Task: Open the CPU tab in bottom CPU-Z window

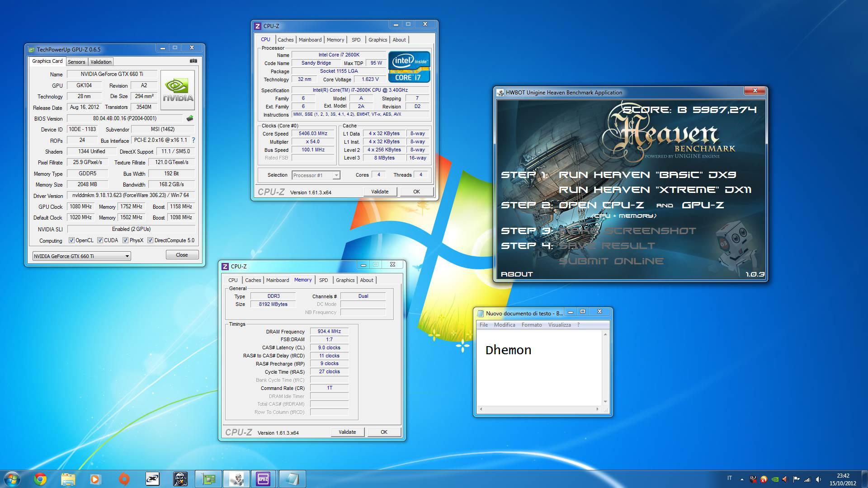Action: coord(233,280)
